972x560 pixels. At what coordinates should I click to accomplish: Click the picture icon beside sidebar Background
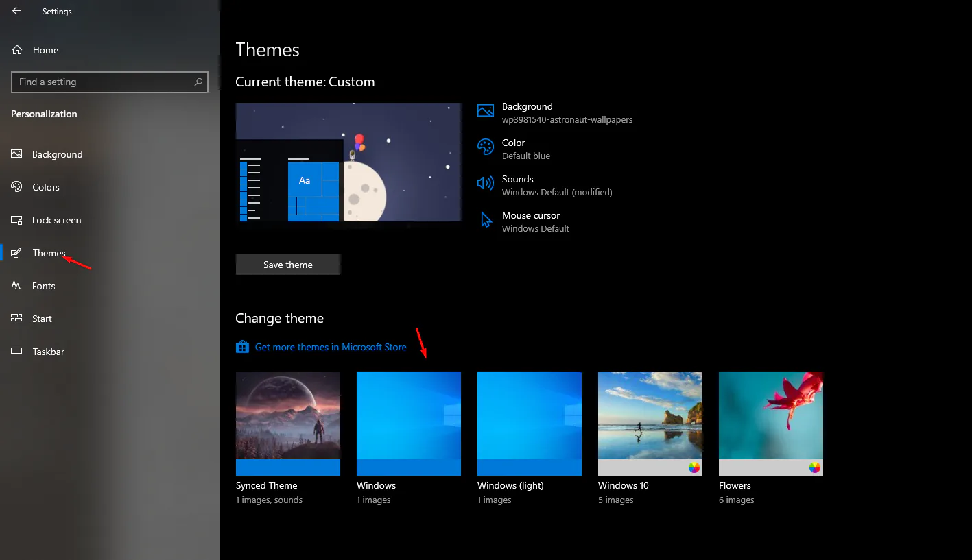17,154
